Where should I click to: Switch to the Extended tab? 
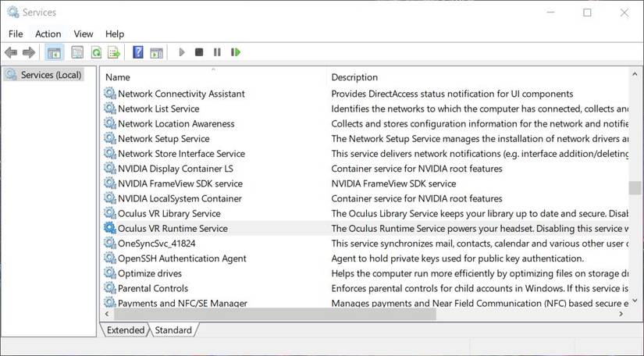[x=125, y=330]
